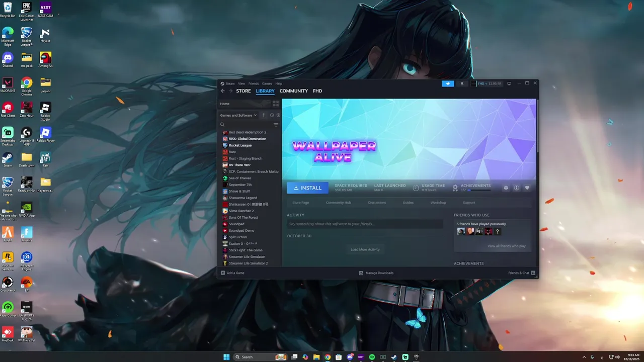644x362 pixels.
Task: Click View all friends who play
Action: point(507,246)
